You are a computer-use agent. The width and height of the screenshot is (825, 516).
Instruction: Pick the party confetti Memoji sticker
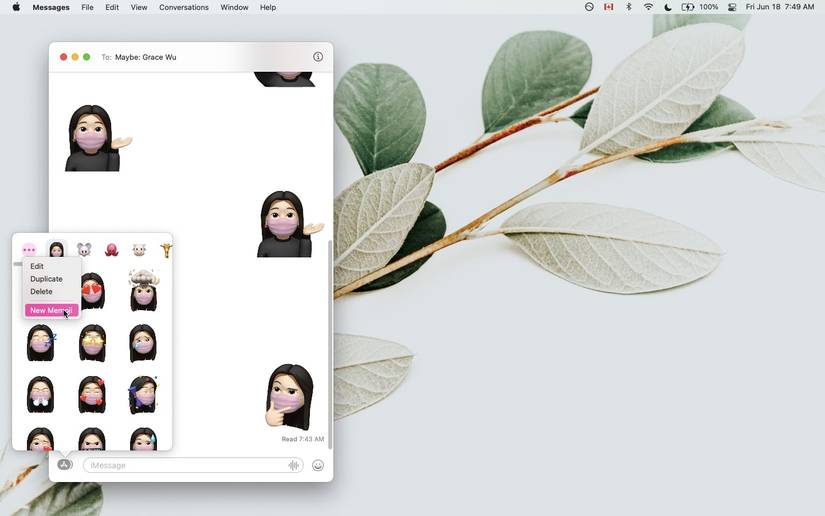[143, 394]
